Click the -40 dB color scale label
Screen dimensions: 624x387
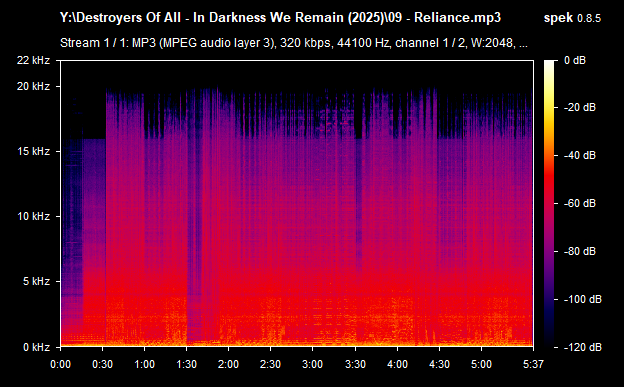pos(580,155)
